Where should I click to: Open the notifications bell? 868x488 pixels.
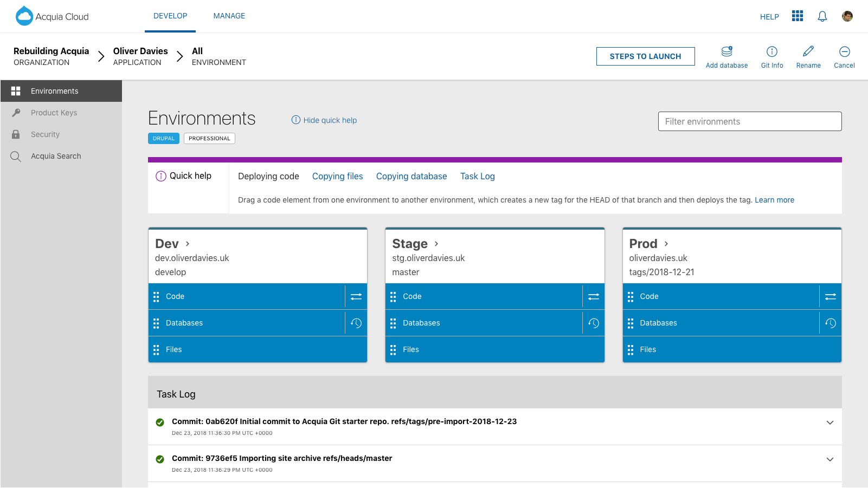pyautogui.click(x=822, y=16)
